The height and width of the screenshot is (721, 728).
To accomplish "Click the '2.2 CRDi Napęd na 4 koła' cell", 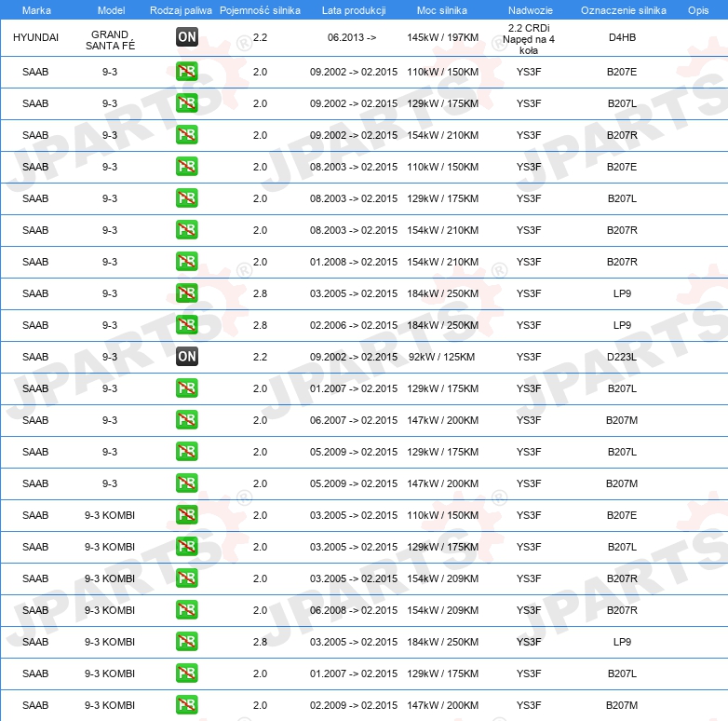I will (x=529, y=39).
